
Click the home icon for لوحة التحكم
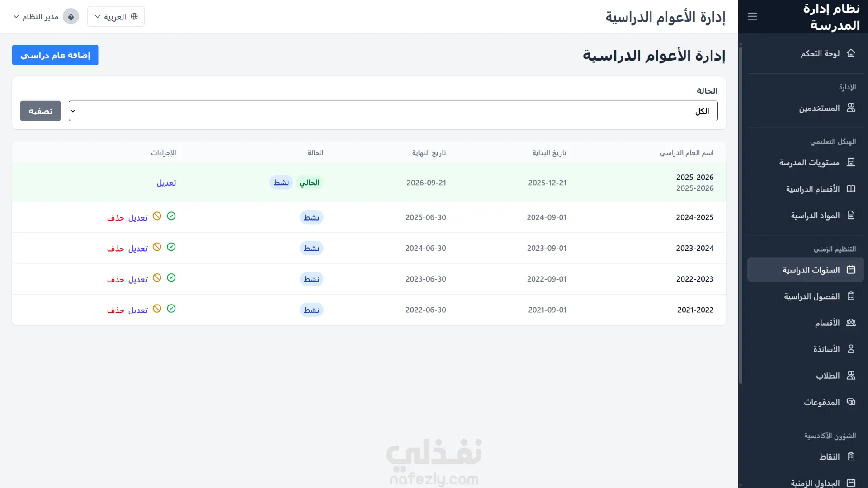(851, 53)
